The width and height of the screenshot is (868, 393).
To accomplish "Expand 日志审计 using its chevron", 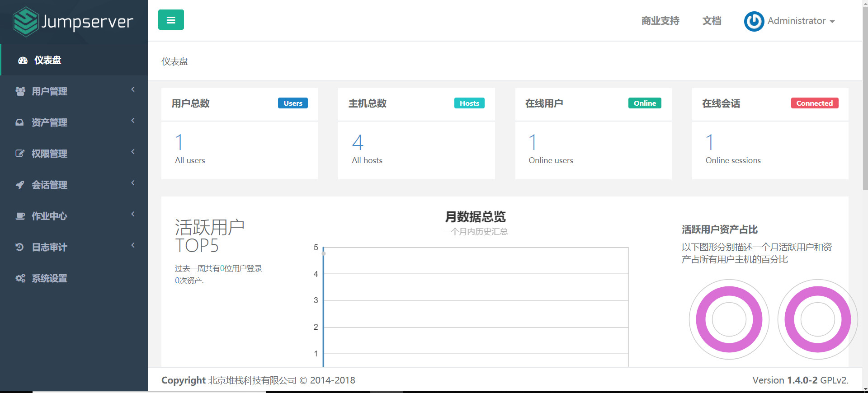I will click(x=133, y=245).
